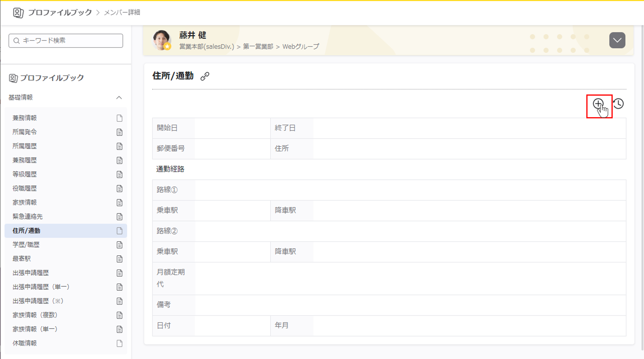
Task: Click the 開始日 field label
Action: coord(167,128)
